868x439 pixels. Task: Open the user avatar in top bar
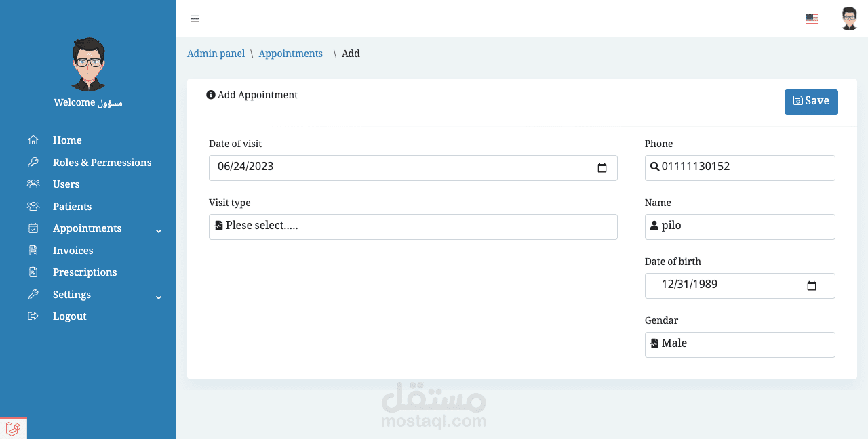pos(850,18)
